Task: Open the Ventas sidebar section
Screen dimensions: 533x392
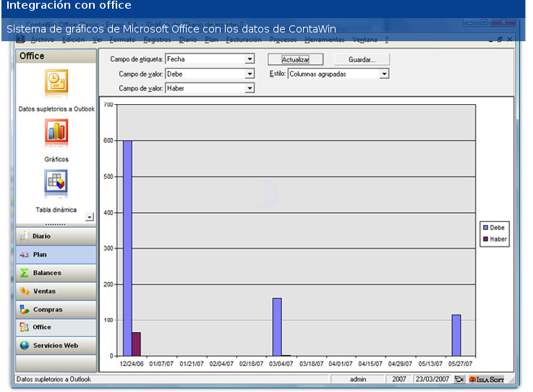Action: pos(56,291)
